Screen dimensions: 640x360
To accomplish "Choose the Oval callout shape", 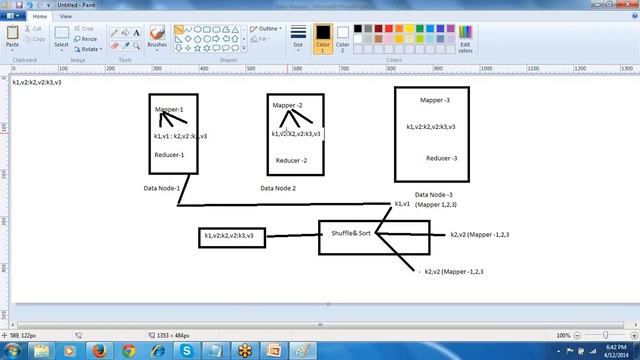I will [226, 48].
